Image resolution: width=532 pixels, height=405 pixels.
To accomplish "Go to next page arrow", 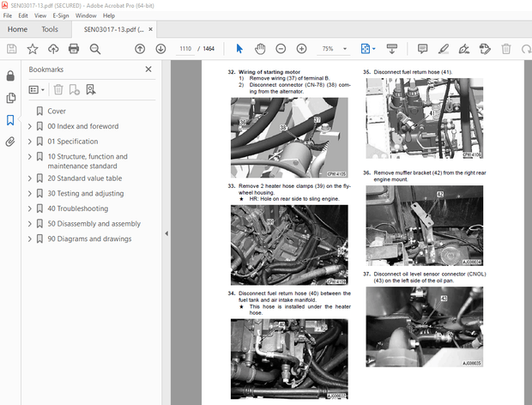I will (160, 49).
